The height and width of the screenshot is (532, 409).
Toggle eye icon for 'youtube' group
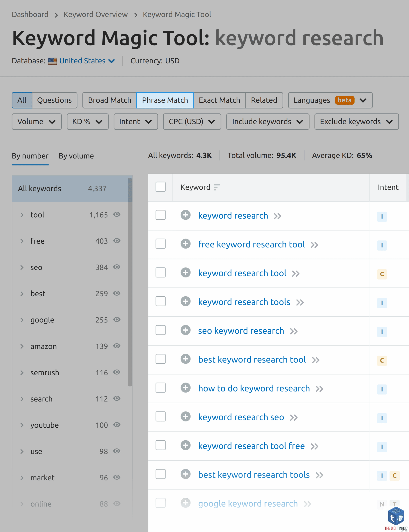point(117,425)
